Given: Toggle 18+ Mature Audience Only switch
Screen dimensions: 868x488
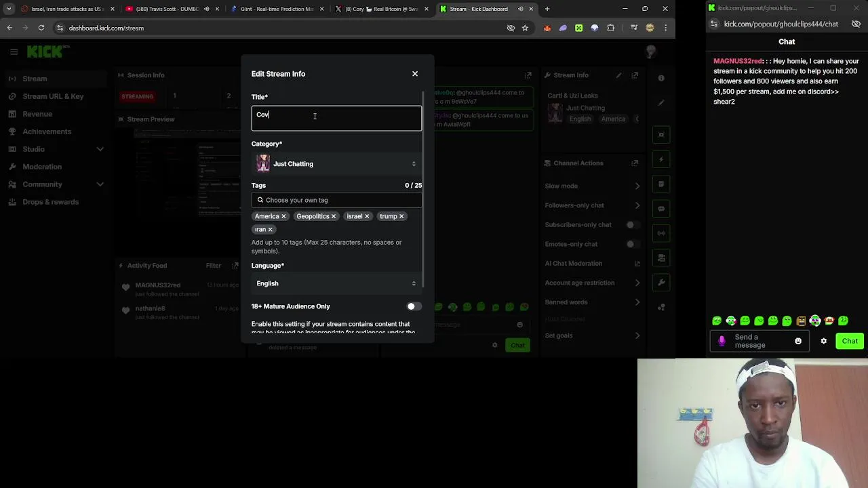Looking at the screenshot, I should (414, 306).
